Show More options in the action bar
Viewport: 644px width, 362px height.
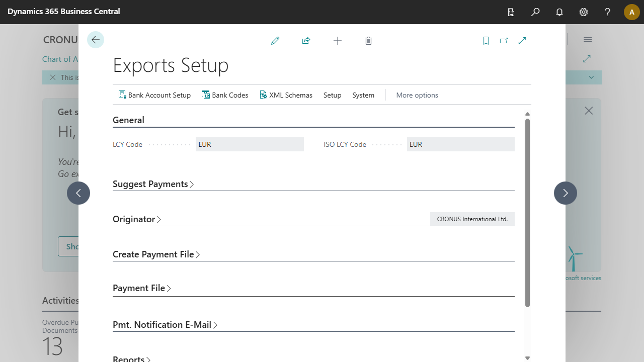(x=417, y=95)
